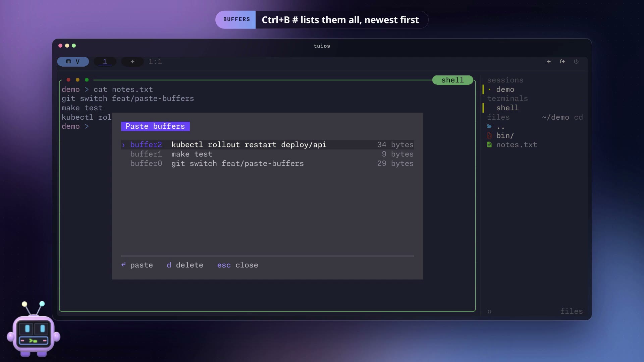The image size is (644, 362).
Task: Click the 1:1 indicator in tab bar
Action: (155, 62)
